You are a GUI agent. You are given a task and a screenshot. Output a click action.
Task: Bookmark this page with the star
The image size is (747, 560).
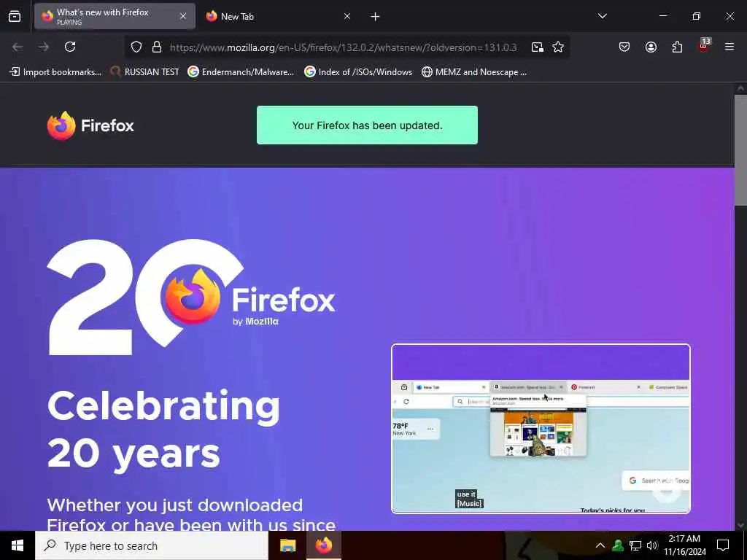558,47
